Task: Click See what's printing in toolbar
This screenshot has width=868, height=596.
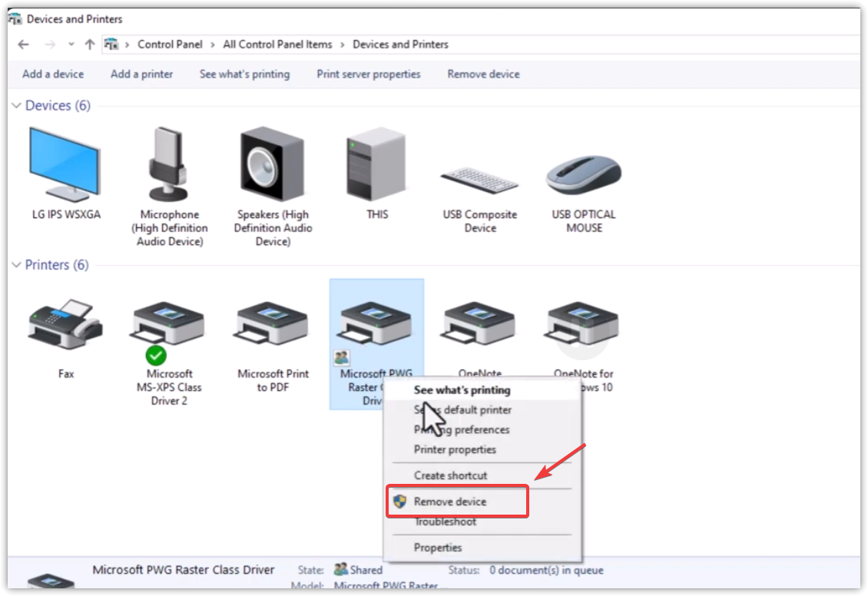Action: 245,74
